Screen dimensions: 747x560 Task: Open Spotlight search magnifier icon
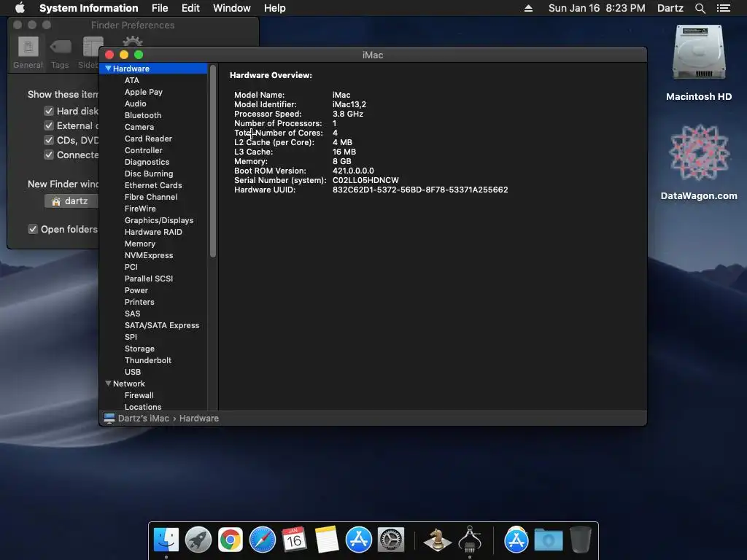[700, 8]
